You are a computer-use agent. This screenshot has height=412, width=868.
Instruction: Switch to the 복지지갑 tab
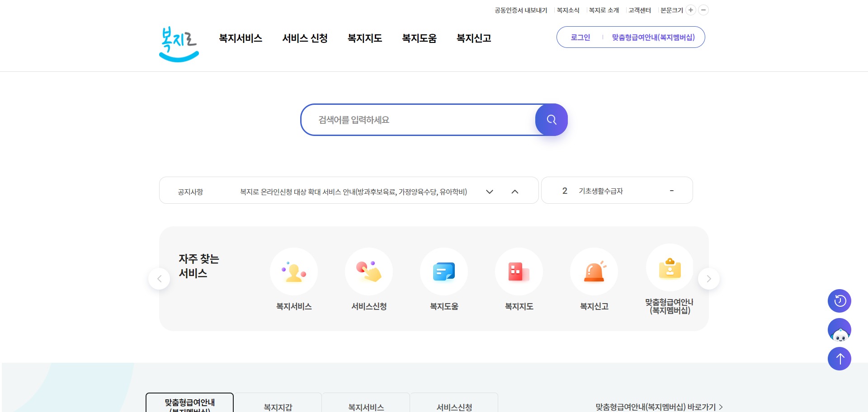coord(277,406)
